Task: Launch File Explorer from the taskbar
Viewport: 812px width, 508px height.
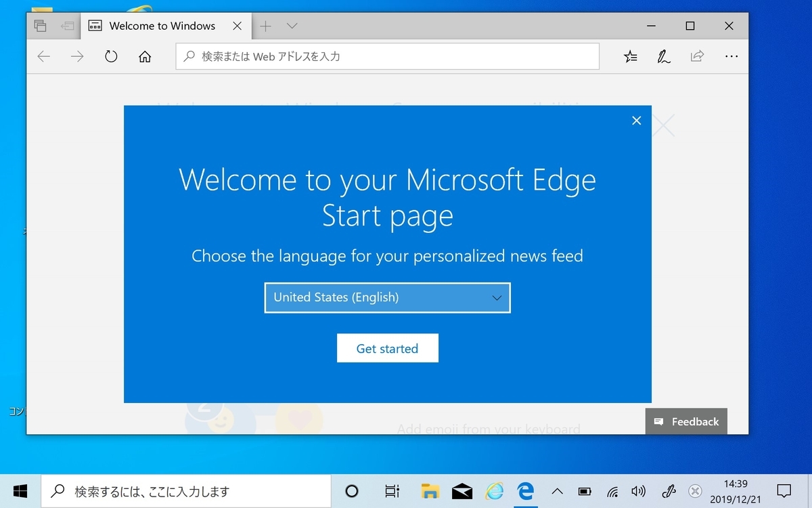Action: pos(430,491)
